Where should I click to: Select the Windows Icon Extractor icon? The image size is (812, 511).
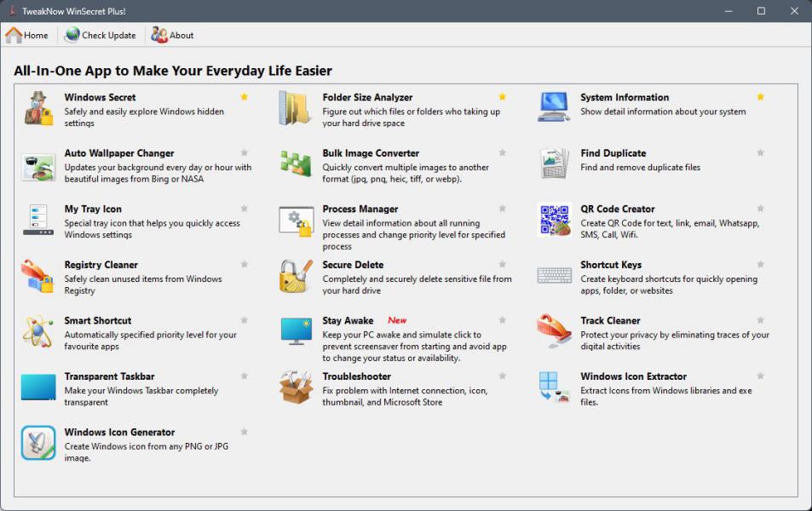click(x=554, y=388)
